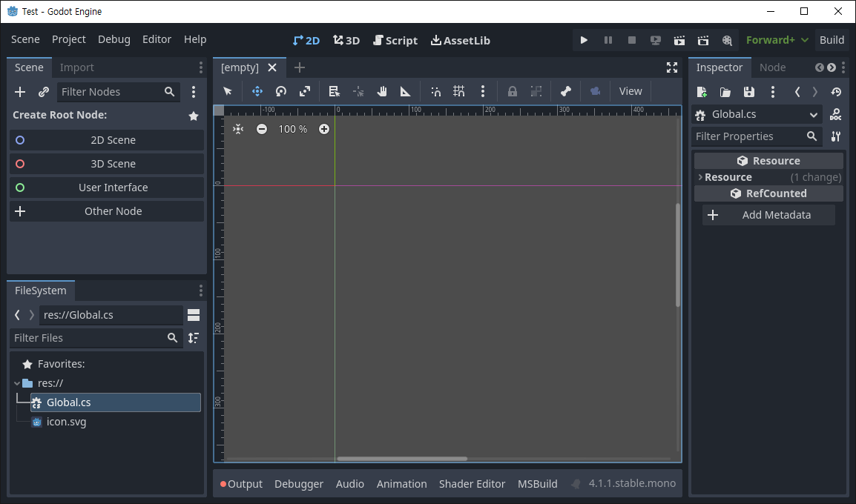The image size is (856, 504).
Task: Switch to the Node dock tab
Action: tap(772, 67)
